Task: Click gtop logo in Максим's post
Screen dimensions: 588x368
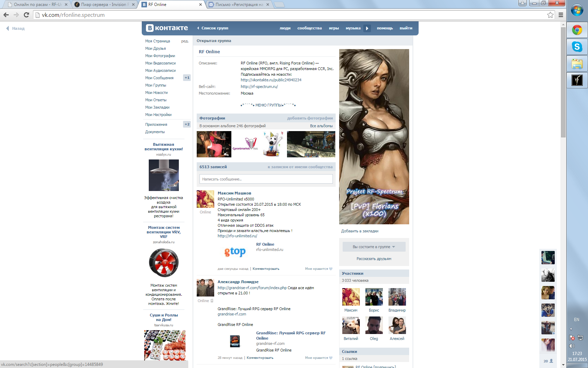Action: pos(235,251)
